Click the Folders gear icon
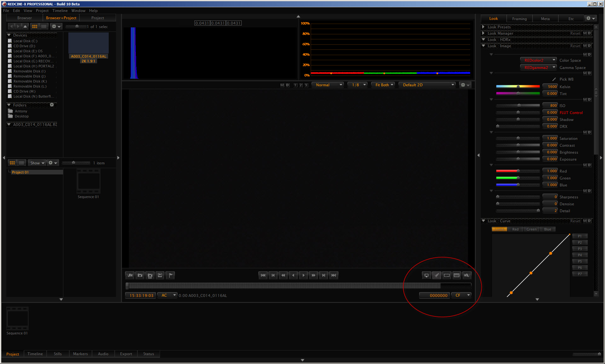The image size is (605, 364). point(52,105)
